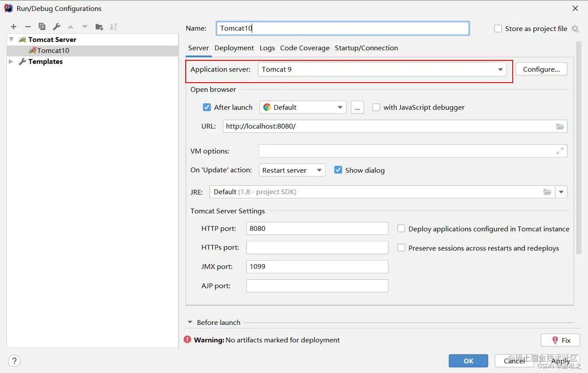Create new folder icon in toolbar
Image resolution: width=588 pixels, height=373 pixels.
click(x=99, y=27)
